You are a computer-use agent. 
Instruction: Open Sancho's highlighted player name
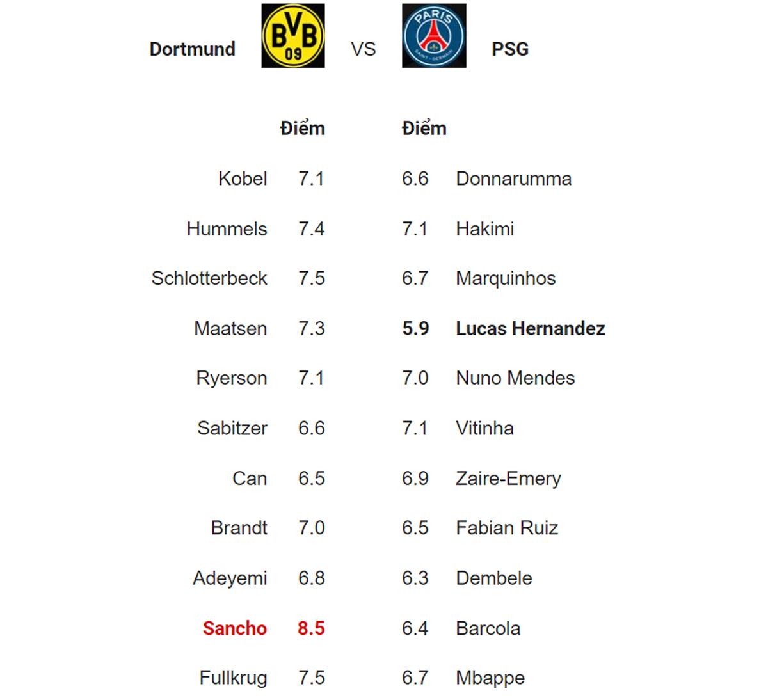(x=234, y=628)
